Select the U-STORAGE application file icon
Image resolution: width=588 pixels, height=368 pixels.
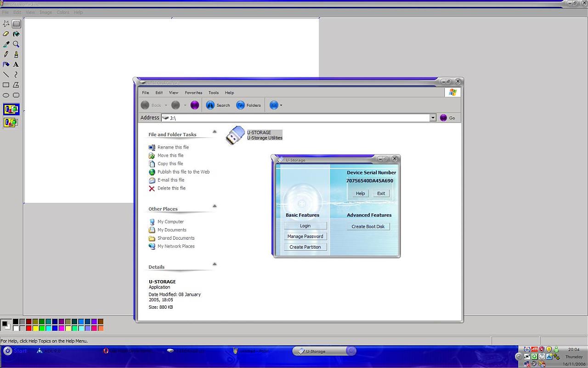pos(235,135)
